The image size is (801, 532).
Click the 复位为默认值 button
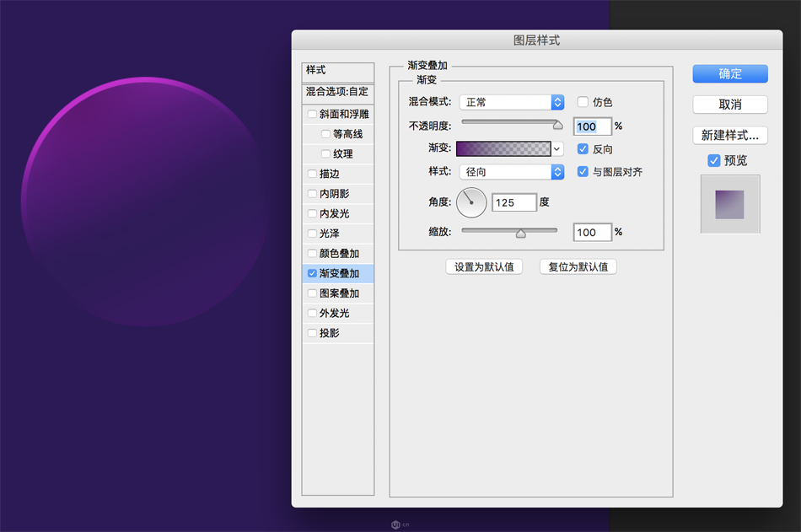click(x=578, y=266)
